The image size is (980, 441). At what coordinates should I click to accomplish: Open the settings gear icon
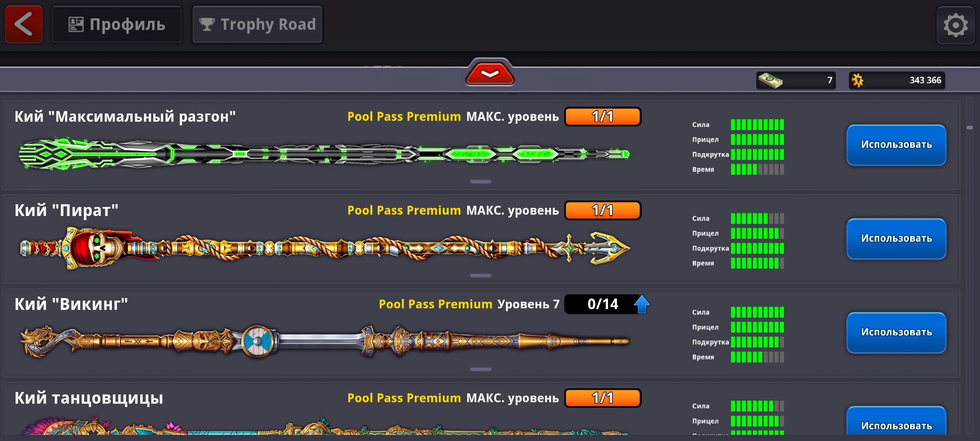point(955,25)
